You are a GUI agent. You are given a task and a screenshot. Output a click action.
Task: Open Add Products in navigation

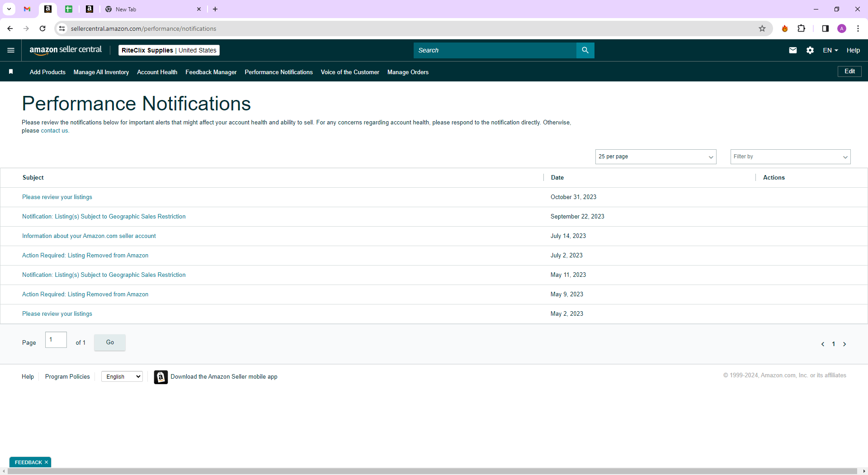(x=47, y=72)
